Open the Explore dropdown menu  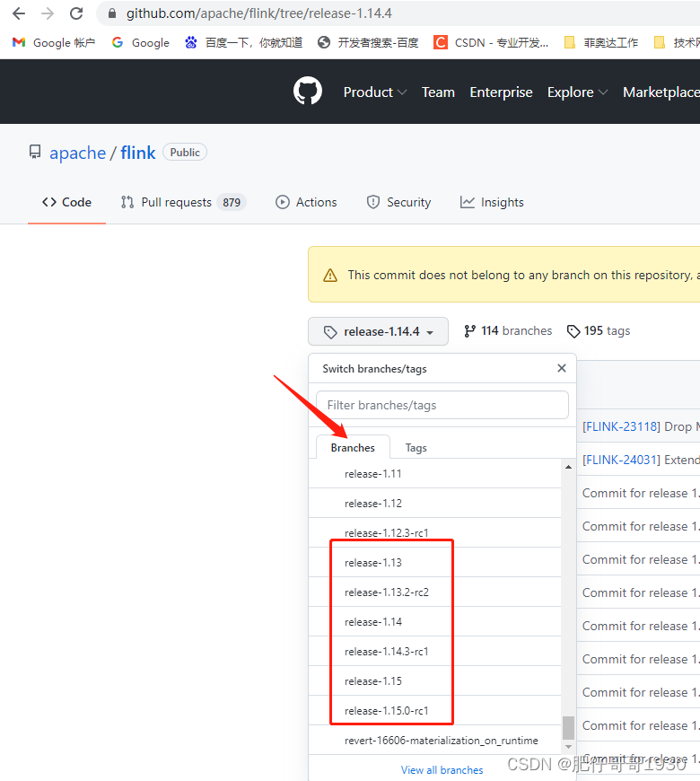[x=577, y=92]
